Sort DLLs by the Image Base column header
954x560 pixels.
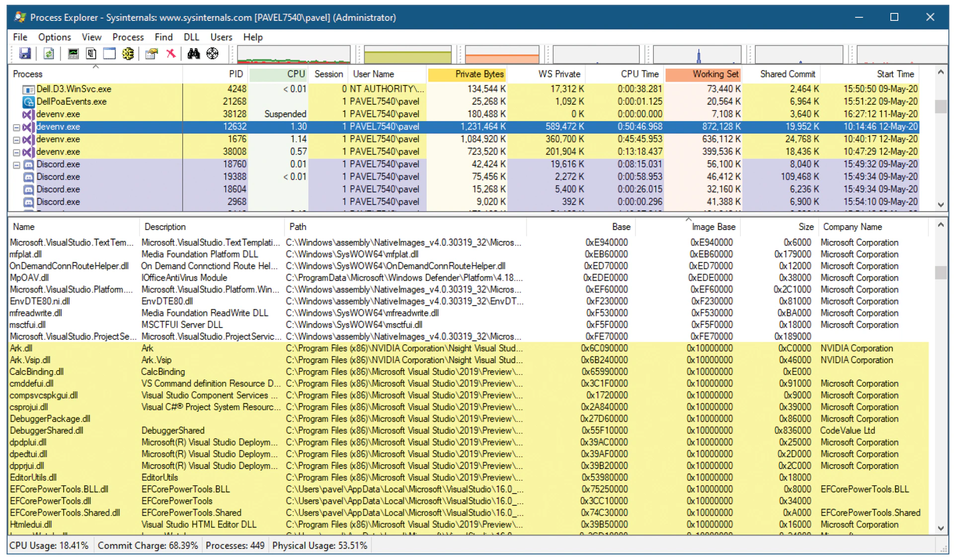(x=689, y=227)
